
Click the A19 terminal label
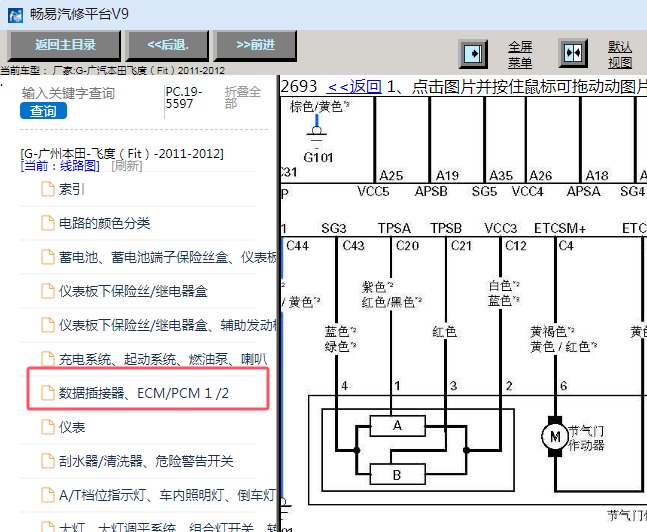[x=447, y=176]
